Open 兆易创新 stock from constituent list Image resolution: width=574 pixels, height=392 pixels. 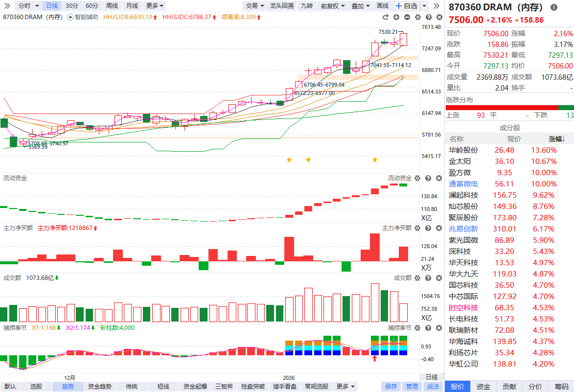pyautogui.click(x=463, y=229)
